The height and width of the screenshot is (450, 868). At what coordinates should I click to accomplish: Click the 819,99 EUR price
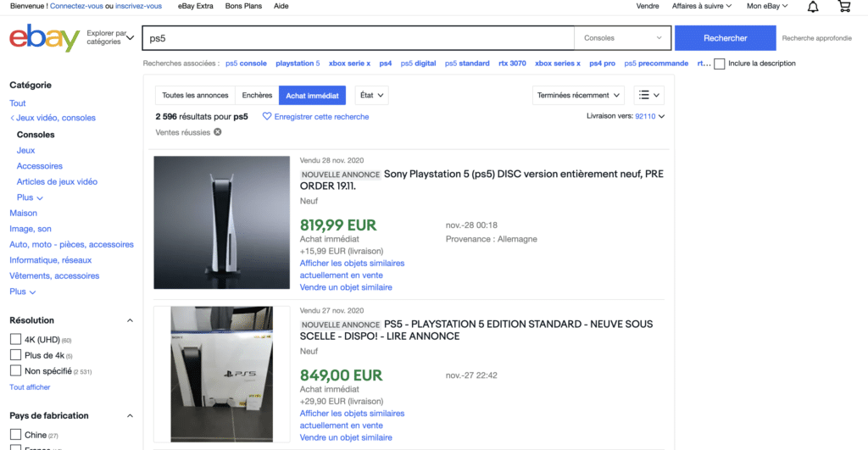click(x=338, y=225)
